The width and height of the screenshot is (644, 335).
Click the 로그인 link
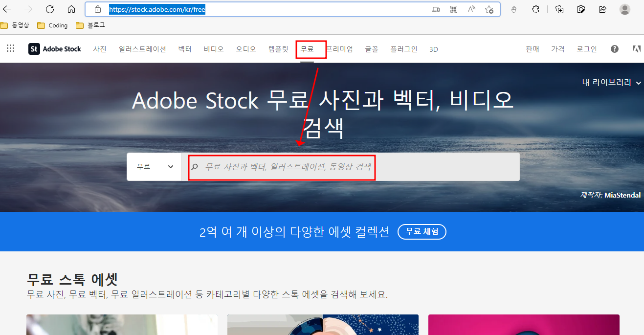click(x=587, y=49)
